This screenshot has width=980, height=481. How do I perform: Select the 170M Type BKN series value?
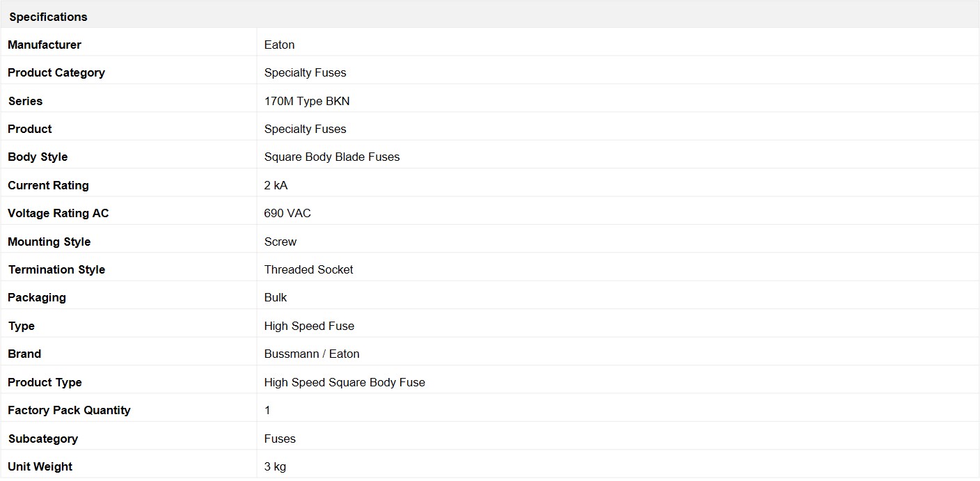[307, 101]
